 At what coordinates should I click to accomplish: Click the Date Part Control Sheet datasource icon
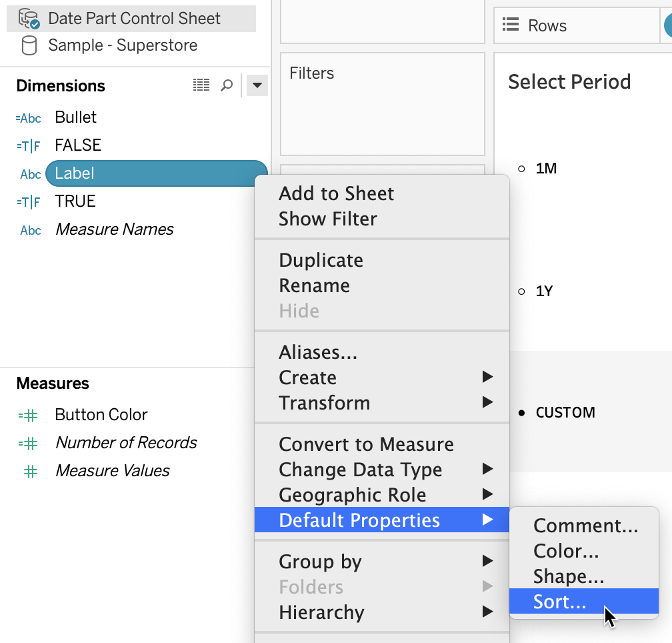click(29, 19)
